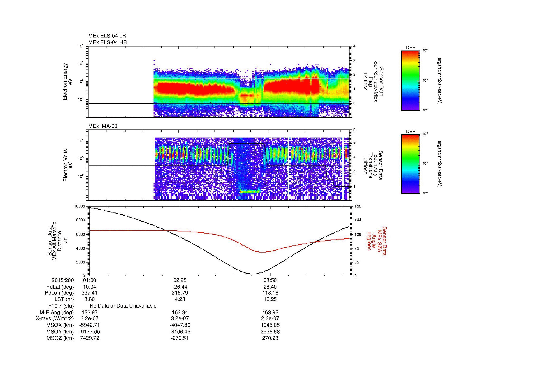Click the LST value '4.23'
The height and width of the screenshot is (392, 555).
pyautogui.click(x=180, y=300)
